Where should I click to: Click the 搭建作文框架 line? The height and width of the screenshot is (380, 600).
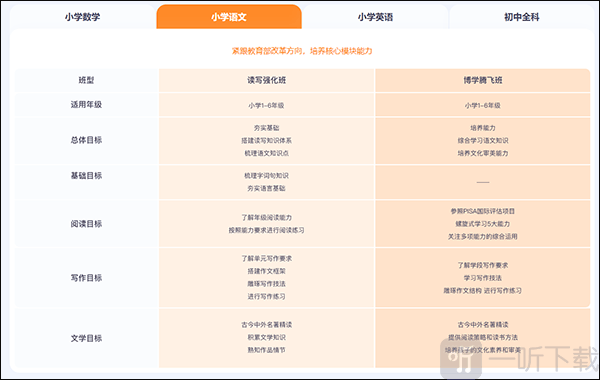click(266, 271)
